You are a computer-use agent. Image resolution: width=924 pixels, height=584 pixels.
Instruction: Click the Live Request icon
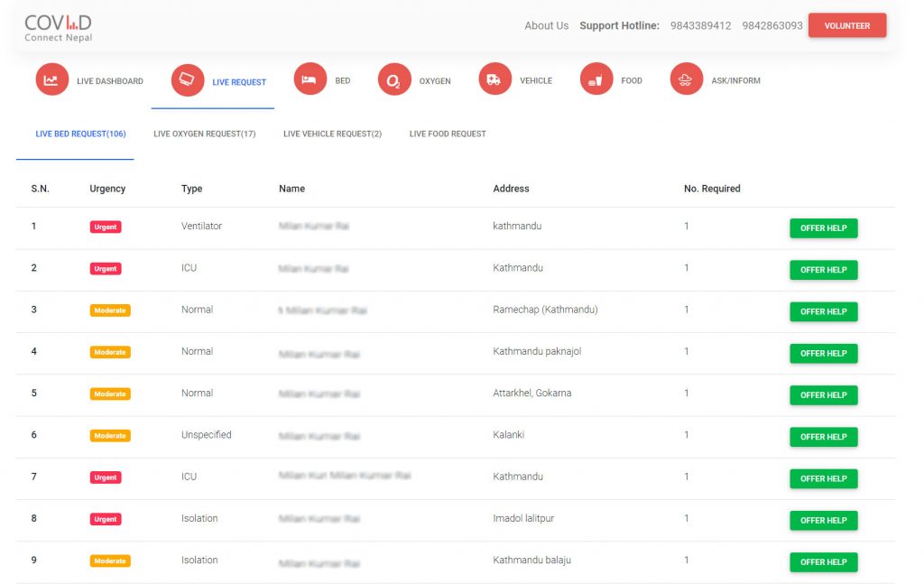coord(188,80)
